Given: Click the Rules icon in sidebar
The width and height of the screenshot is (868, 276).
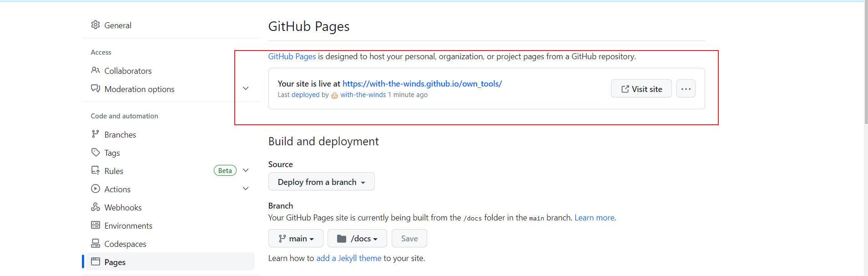Looking at the screenshot, I should [96, 170].
